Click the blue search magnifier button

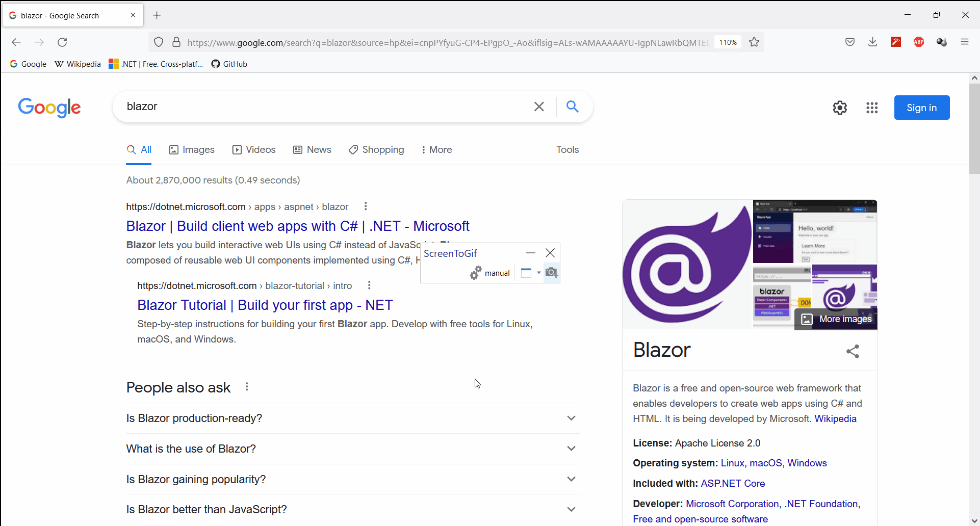click(x=573, y=106)
